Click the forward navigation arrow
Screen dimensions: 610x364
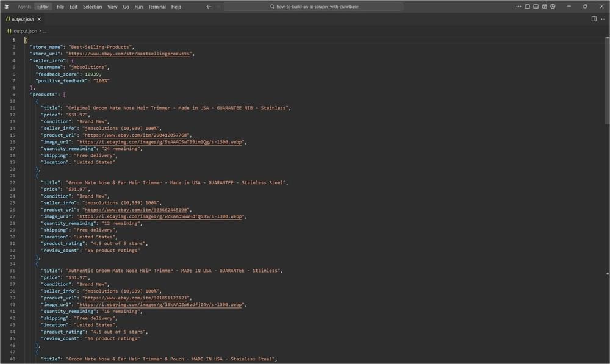pyautogui.click(x=217, y=6)
